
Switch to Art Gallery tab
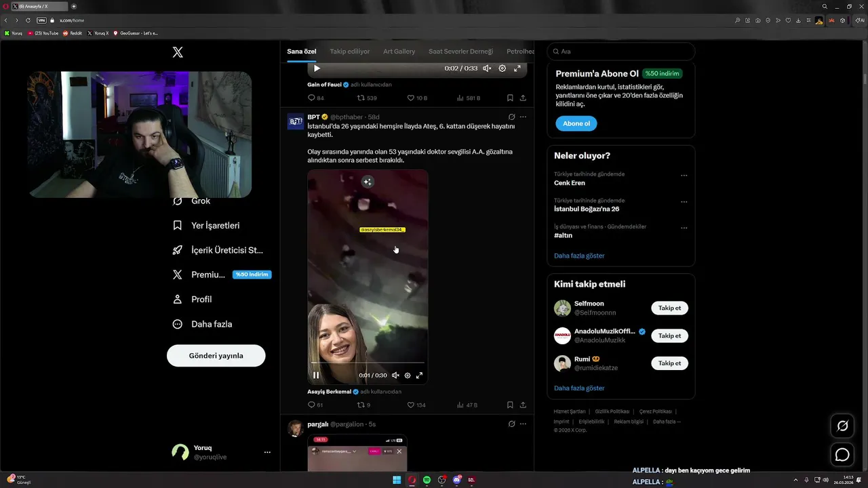(399, 52)
